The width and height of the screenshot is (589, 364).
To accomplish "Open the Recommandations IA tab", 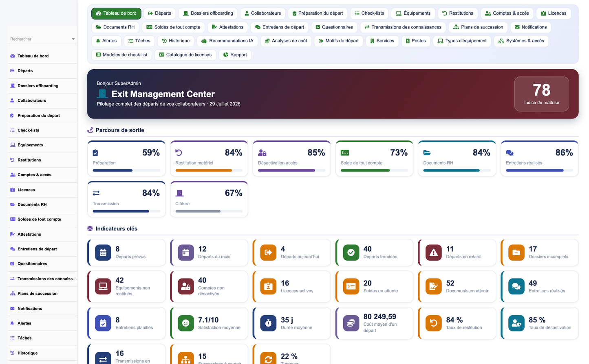I will pos(227,41).
